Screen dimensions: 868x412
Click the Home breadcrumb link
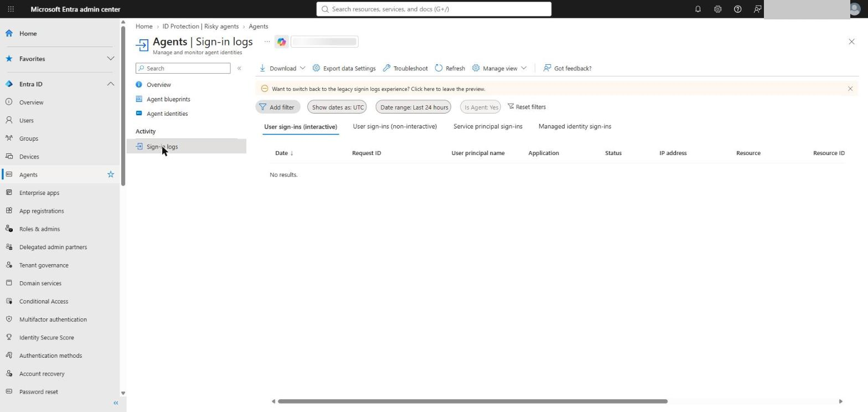144,26
